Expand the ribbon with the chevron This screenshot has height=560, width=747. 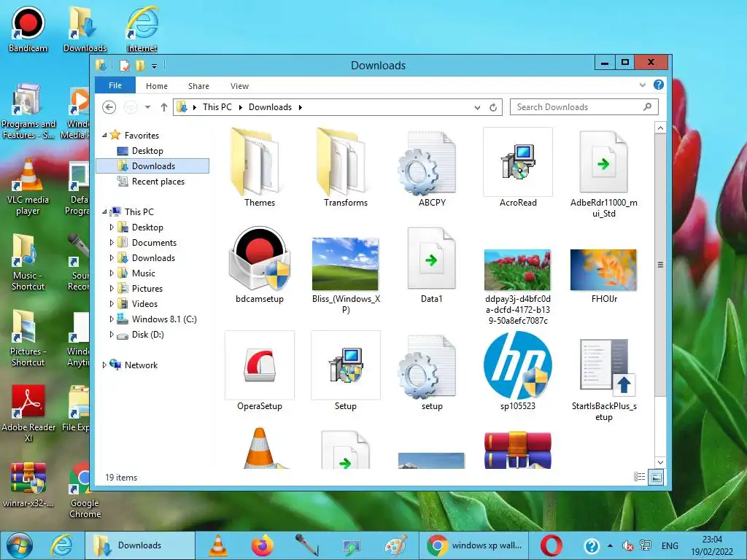642,85
